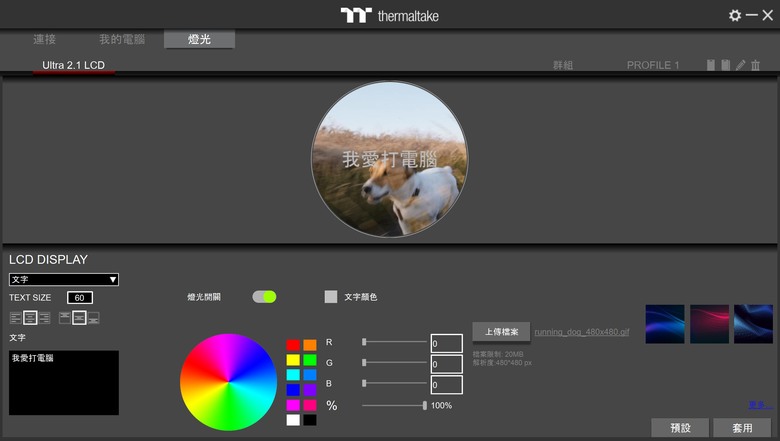Align text left horizontally
The image size is (780, 441).
point(15,318)
